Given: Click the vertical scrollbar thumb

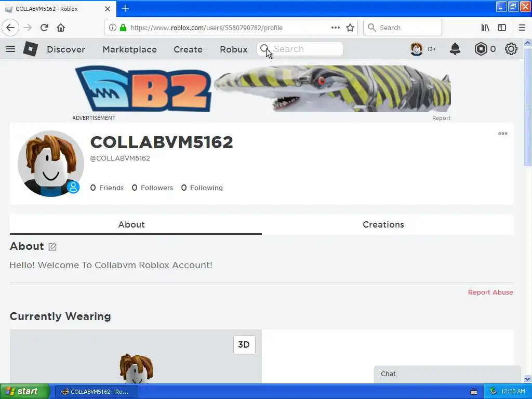Looking at the screenshot, I should pos(527,107).
